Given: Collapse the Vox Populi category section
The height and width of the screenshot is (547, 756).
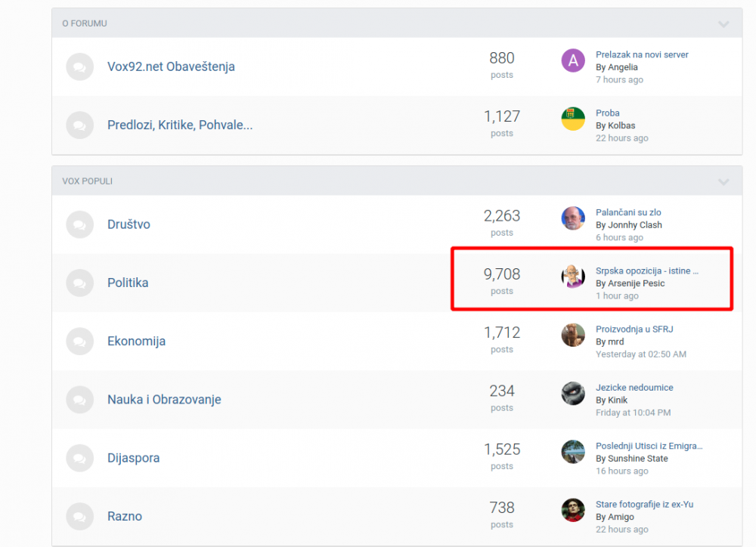Looking at the screenshot, I should coord(723,182).
